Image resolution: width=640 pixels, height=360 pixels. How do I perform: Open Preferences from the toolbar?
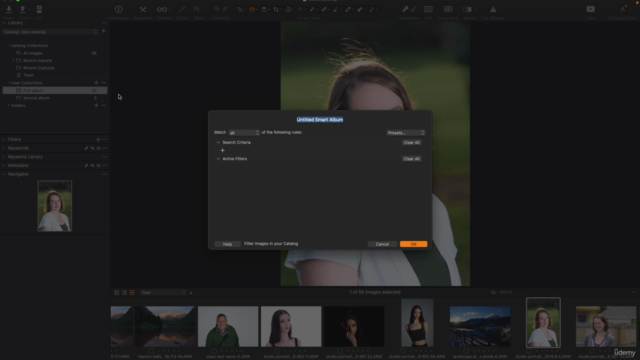pos(119,9)
